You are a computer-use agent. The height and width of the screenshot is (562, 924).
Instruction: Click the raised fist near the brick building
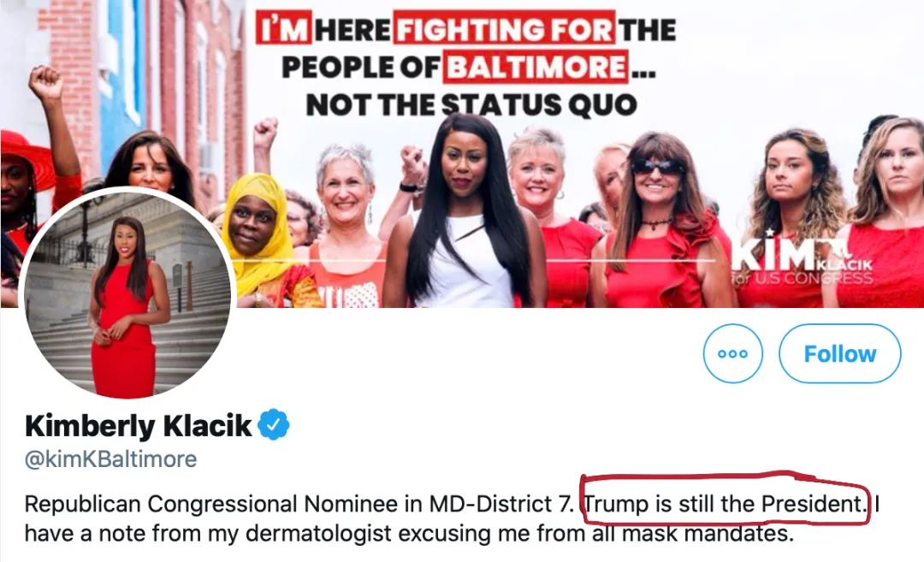coord(46,82)
